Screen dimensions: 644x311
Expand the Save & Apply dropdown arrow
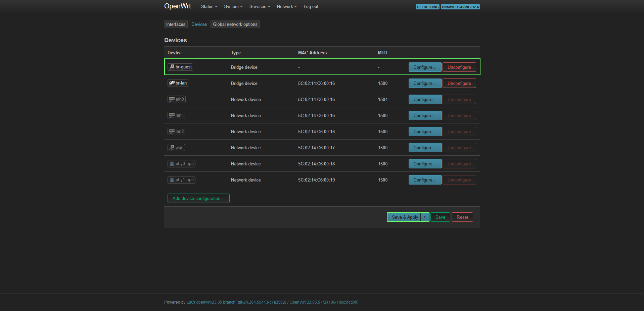pos(425,217)
